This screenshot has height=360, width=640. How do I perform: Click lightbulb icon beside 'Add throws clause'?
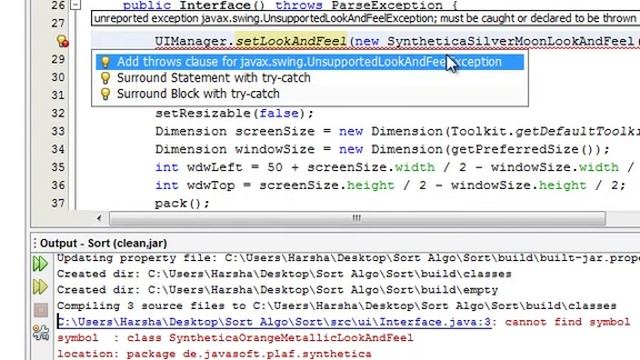pyautogui.click(x=105, y=62)
